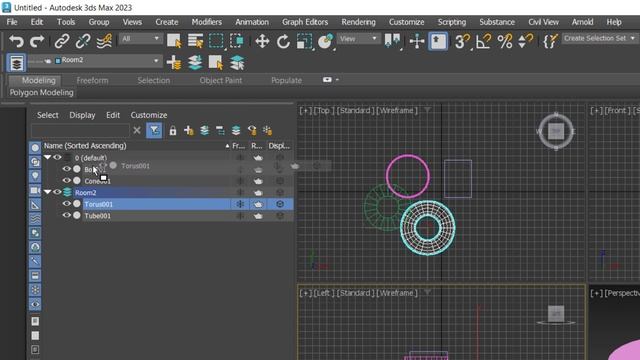Viewport: 640px width, 360px height.
Task: Open the Rendering menu
Action: tap(358, 22)
